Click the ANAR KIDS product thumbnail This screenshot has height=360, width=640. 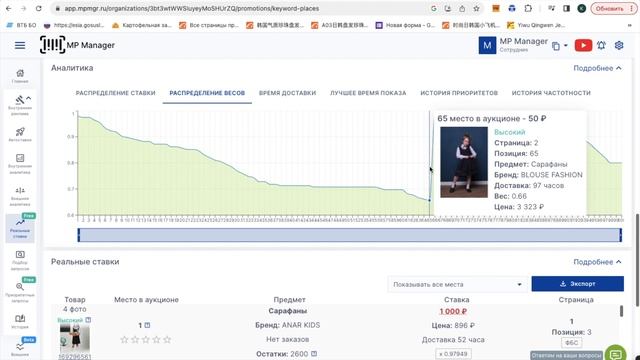pos(75,339)
